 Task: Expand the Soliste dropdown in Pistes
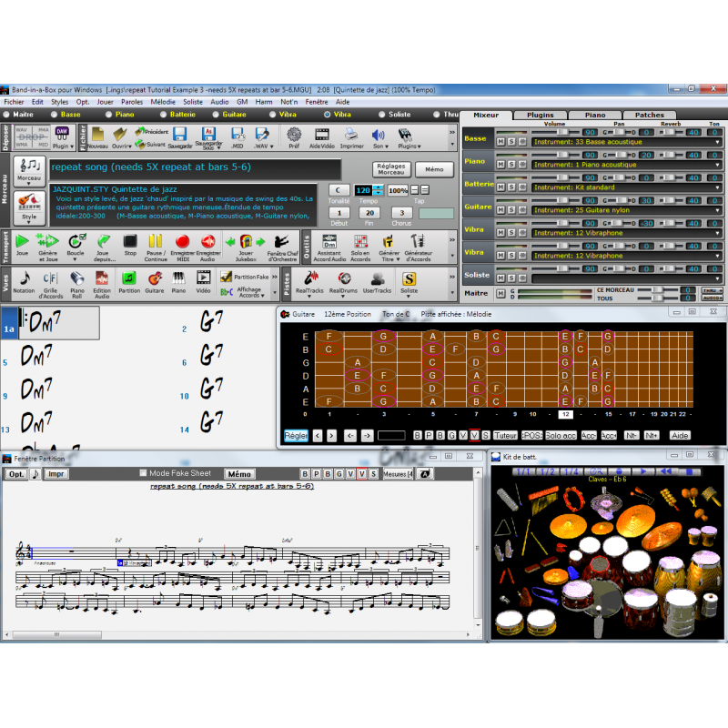point(409,297)
